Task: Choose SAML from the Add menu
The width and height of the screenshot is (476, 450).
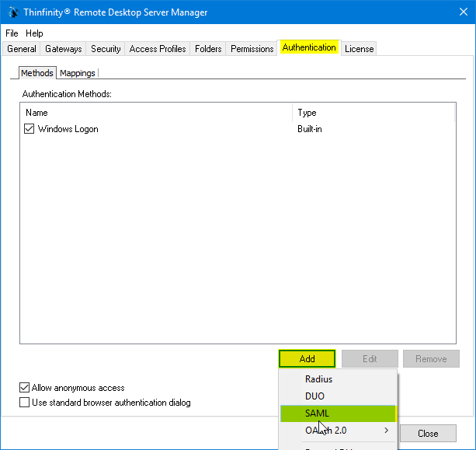Action: tap(338, 413)
